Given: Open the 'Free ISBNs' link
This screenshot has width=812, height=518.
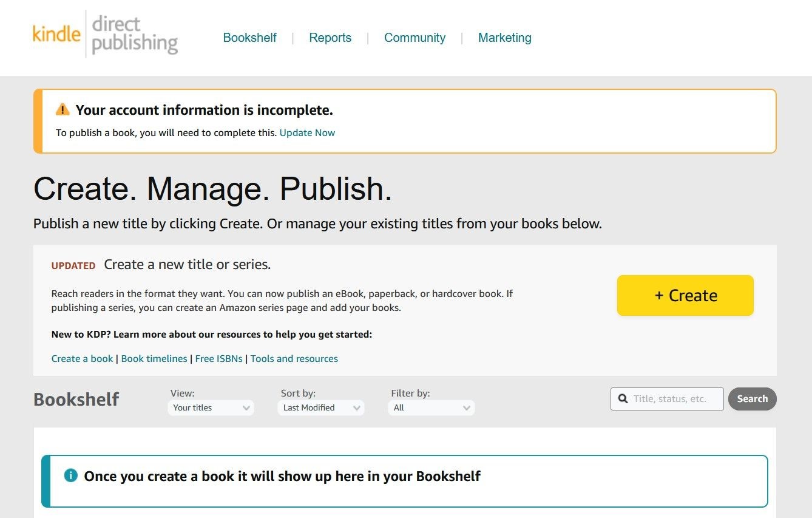Looking at the screenshot, I should (218, 358).
